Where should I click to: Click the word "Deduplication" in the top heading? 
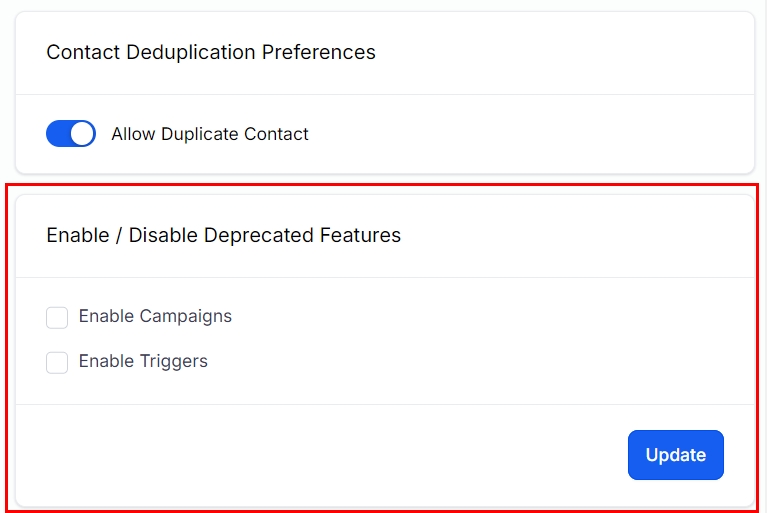tap(191, 52)
